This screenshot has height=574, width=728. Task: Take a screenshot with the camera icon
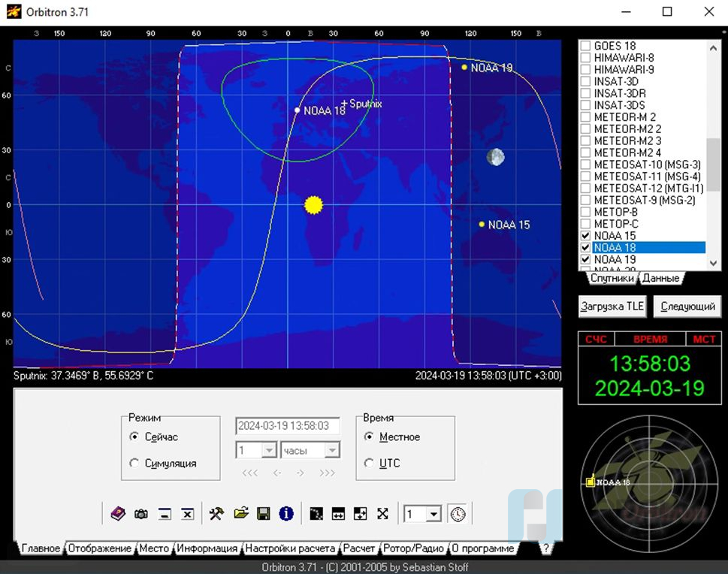coord(141,514)
